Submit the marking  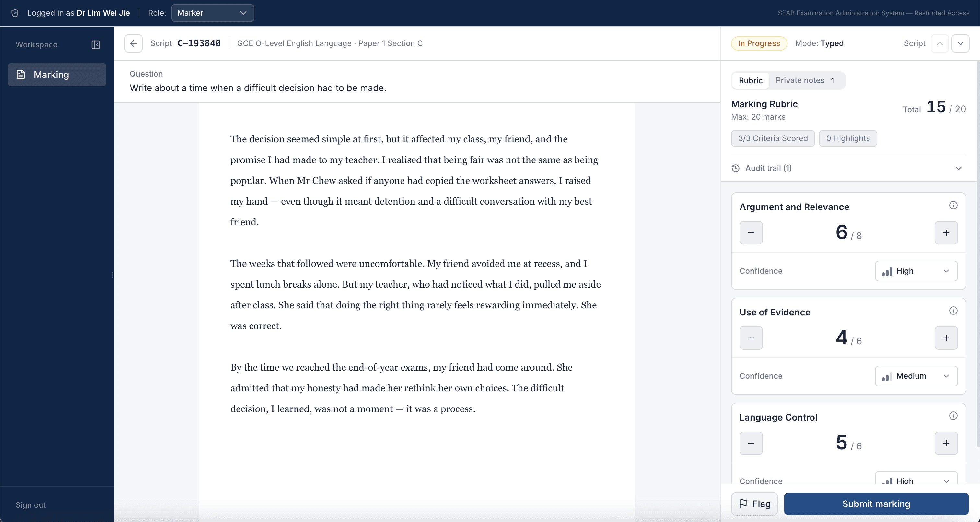(x=876, y=504)
